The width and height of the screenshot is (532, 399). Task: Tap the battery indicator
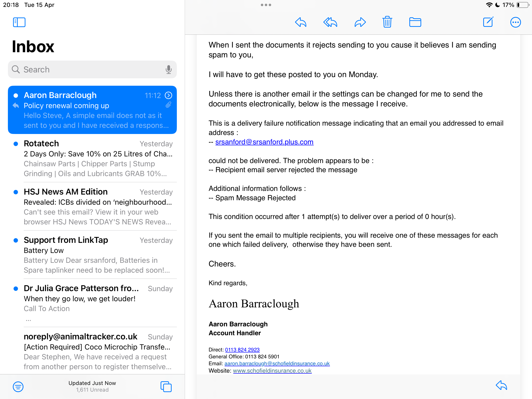pyautogui.click(x=523, y=5)
